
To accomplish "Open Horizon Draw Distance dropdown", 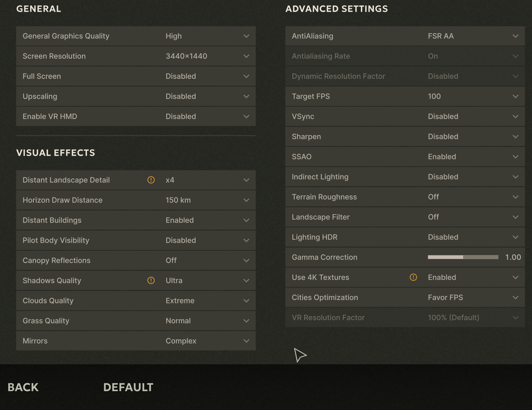I will pos(136,200).
